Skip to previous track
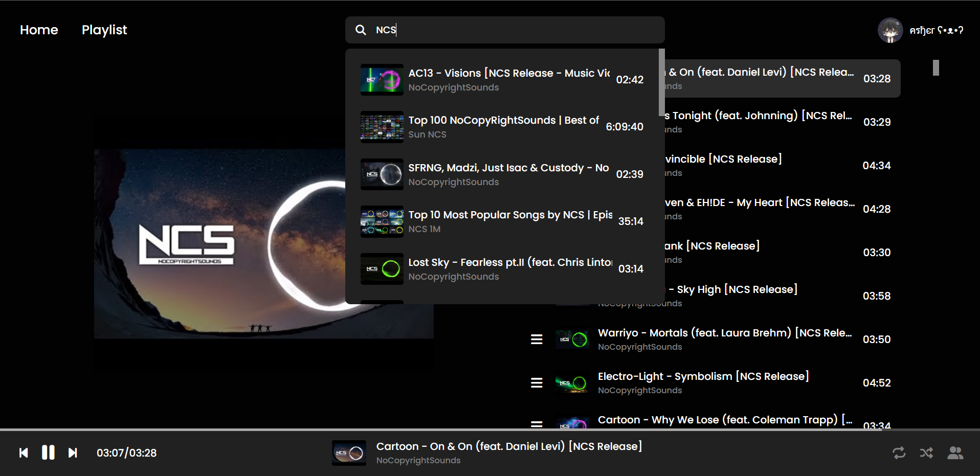This screenshot has height=476, width=980. pos(24,453)
